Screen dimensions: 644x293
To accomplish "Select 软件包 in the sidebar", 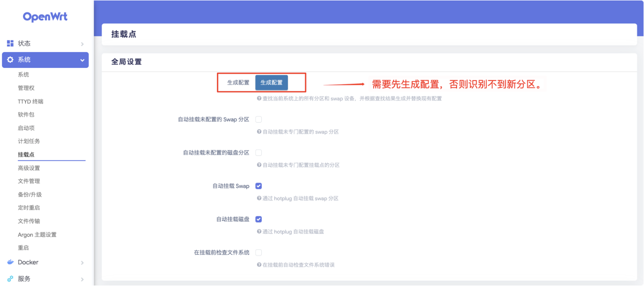I will pyautogui.click(x=26, y=115).
